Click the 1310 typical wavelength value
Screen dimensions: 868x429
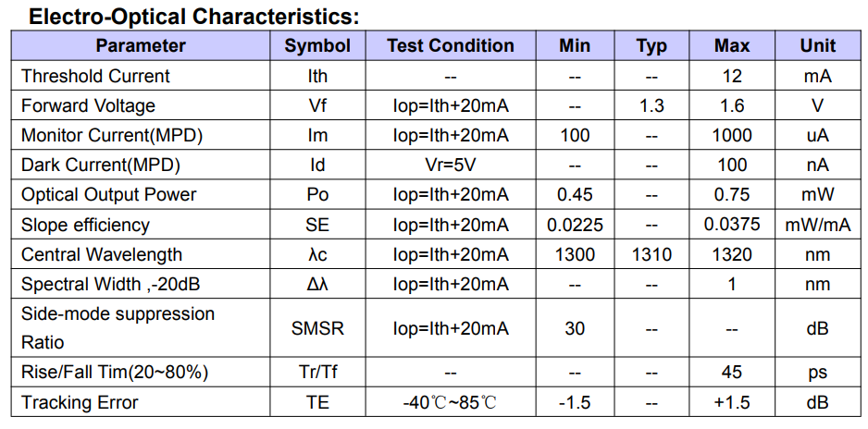651,254
